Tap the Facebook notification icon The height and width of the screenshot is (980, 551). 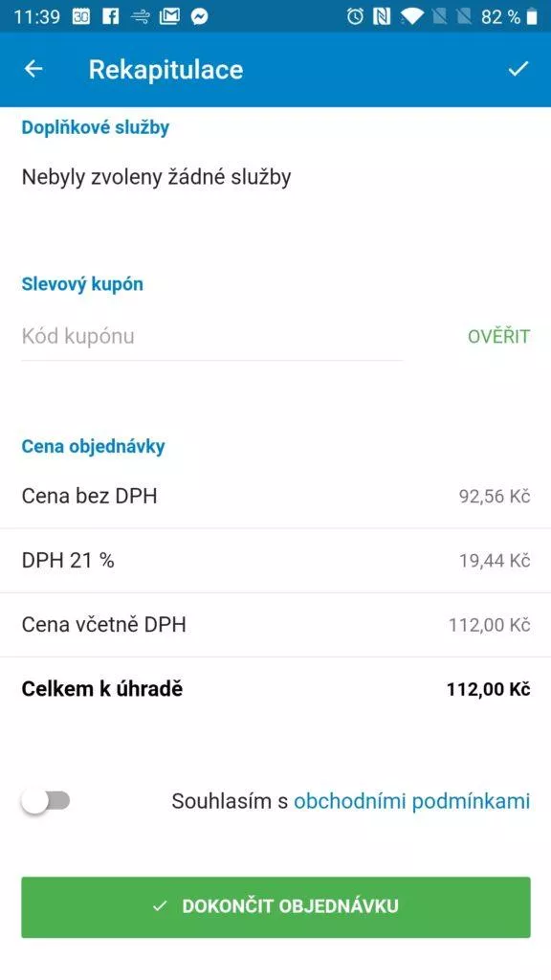tap(111, 17)
